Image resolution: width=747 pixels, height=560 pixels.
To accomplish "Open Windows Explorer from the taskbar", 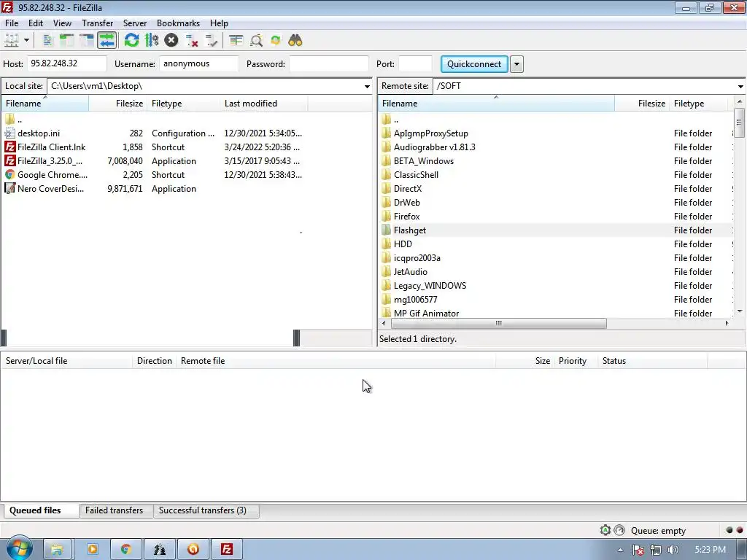I will [x=57, y=550].
